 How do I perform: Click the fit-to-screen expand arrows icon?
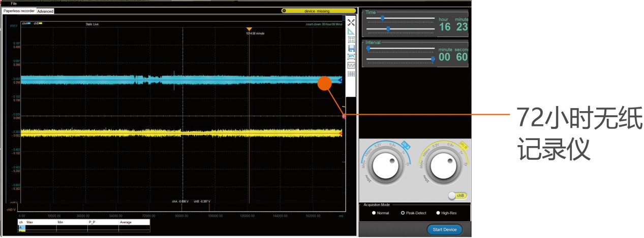pos(351,22)
